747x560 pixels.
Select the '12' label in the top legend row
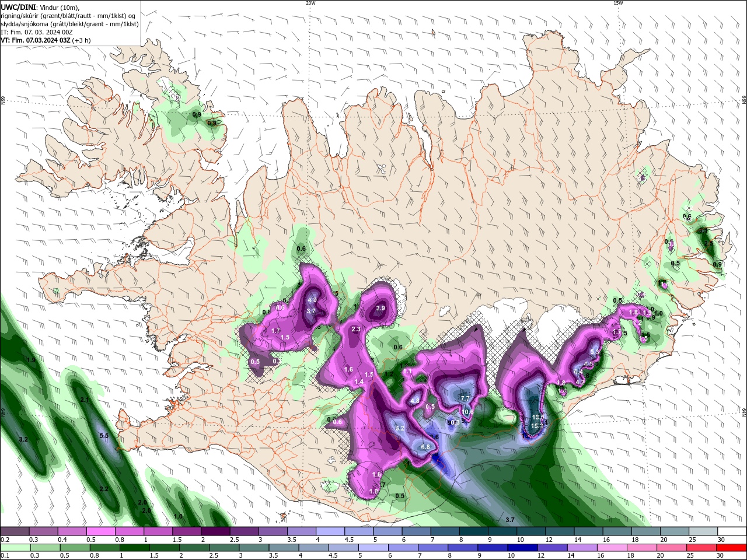coord(548,540)
